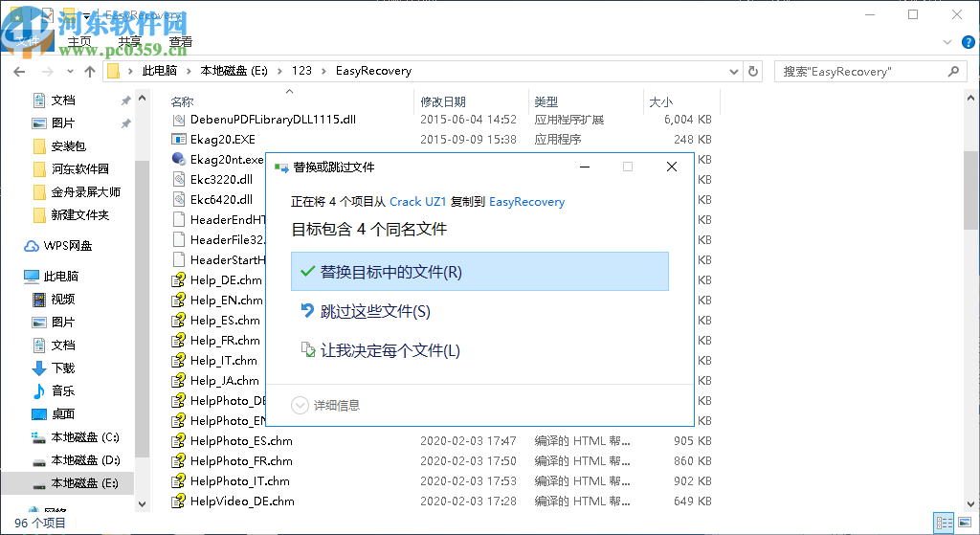
Task: Minimize the Replace or Skip Files dialog
Action: click(585, 167)
